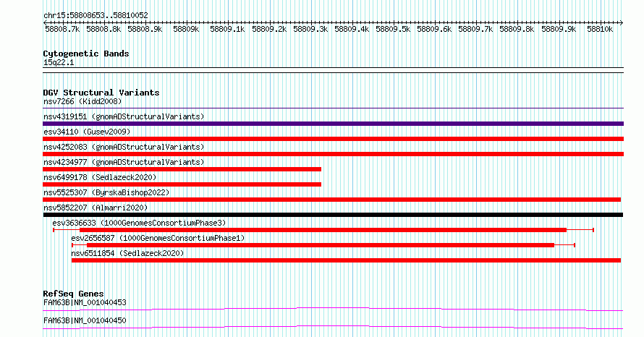Click the nsv5525307 red variant bar

point(332,200)
